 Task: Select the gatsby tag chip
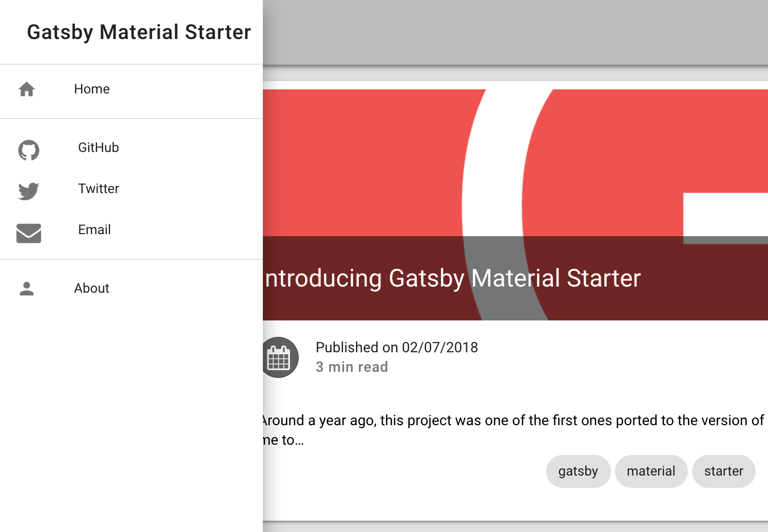pos(578,471)
